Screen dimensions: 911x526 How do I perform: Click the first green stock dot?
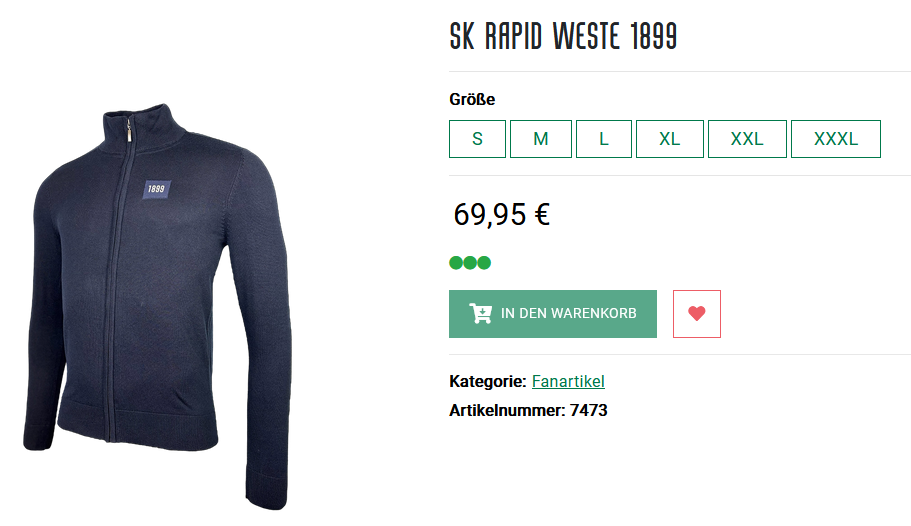pos(456,263)
